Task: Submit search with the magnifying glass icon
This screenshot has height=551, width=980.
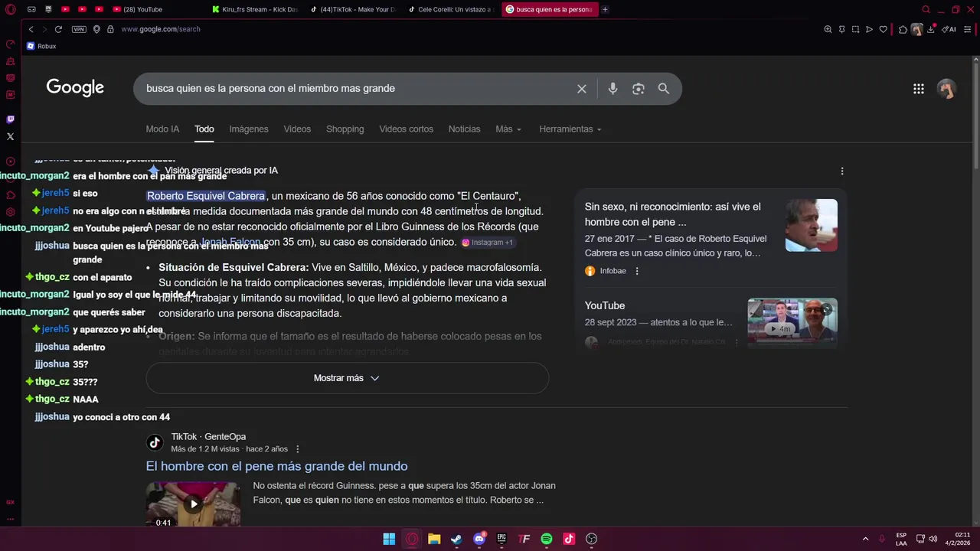Action: point(664,89)
